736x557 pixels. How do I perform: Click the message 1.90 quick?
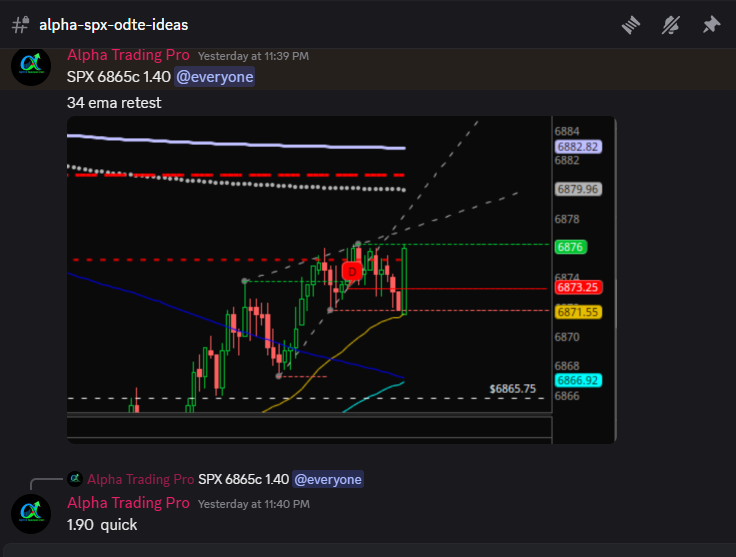pyautogui.click(x=102, y=525)
